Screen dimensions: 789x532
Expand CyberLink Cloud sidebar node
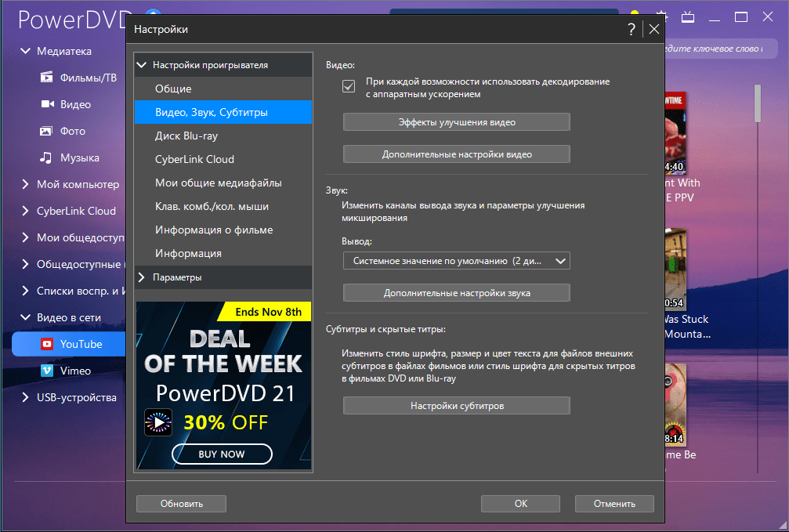(24, 211)
